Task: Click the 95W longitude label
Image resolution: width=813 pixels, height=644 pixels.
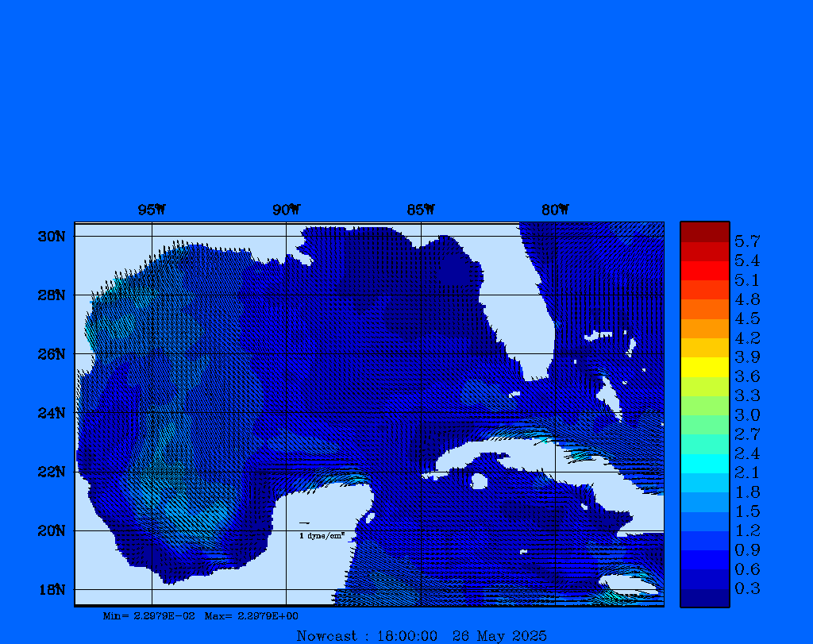Action: tap(152, 210)
